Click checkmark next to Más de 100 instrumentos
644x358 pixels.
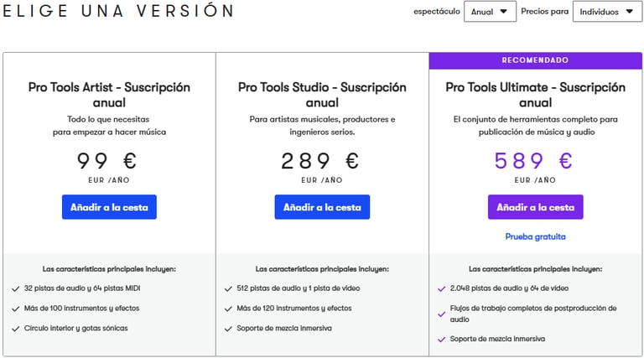tap(16, 309)
